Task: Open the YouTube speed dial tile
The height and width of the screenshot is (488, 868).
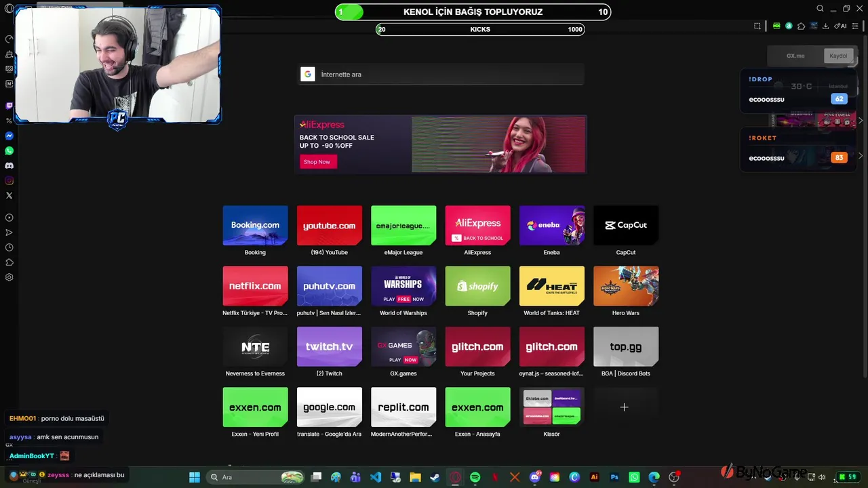Action: click(330, 225)
